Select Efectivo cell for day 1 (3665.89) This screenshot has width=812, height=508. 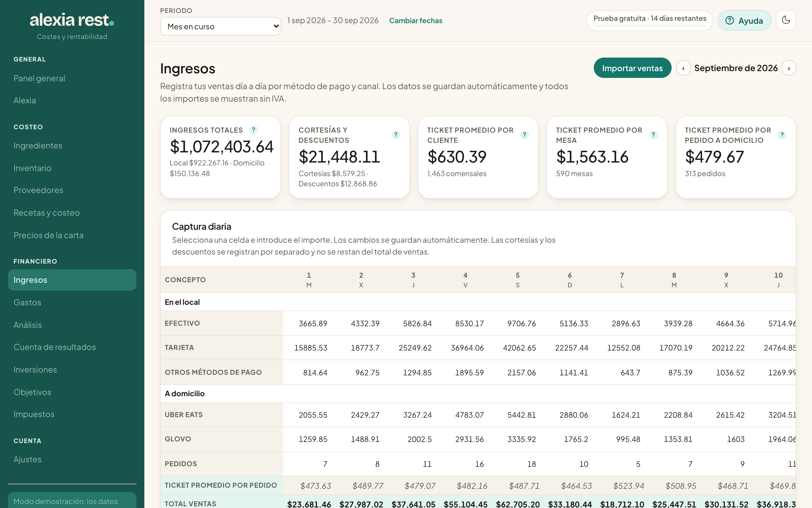click(x=309, y=323)
